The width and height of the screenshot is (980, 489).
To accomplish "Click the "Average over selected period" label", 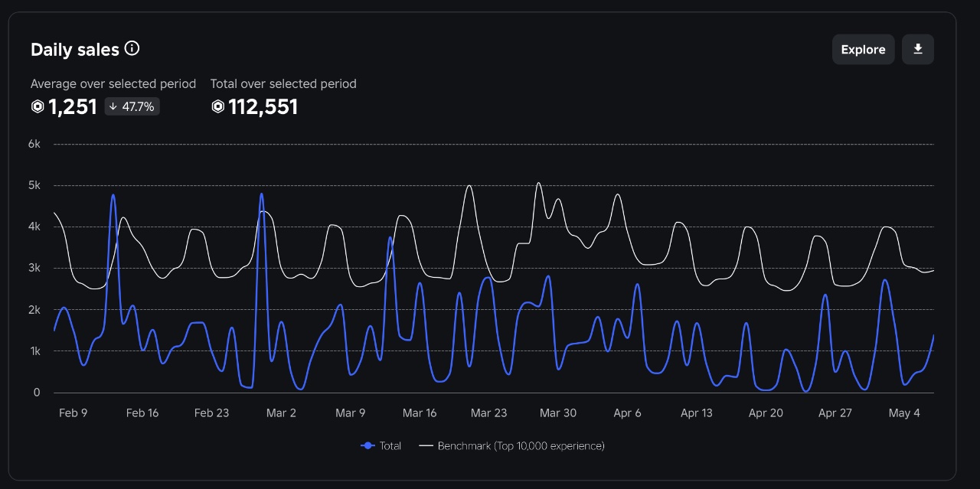I will (113, 83).
